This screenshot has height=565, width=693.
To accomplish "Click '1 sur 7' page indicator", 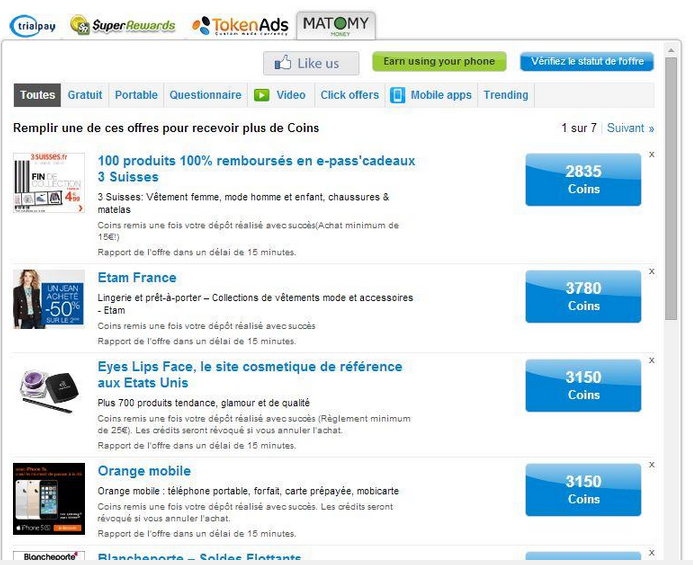I will click(579, 128).
